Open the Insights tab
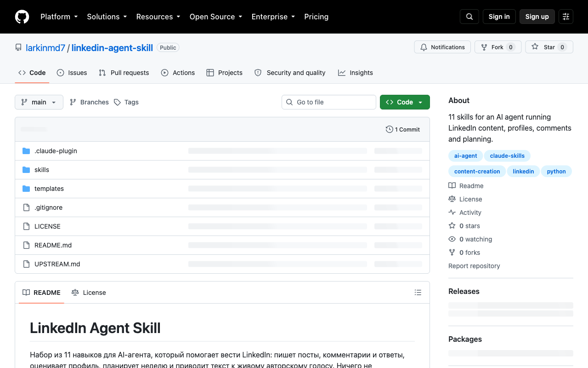 356,73
